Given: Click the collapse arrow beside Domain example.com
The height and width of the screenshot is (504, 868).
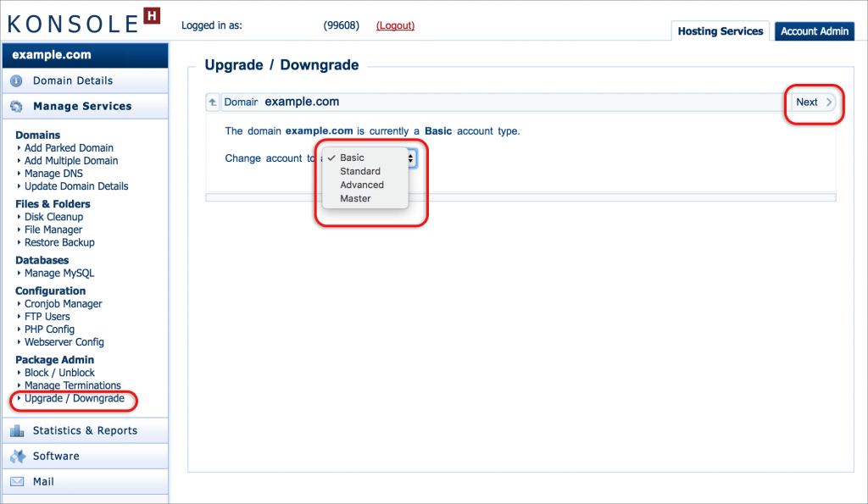Looking at the screenshot, I should point(212,102).
